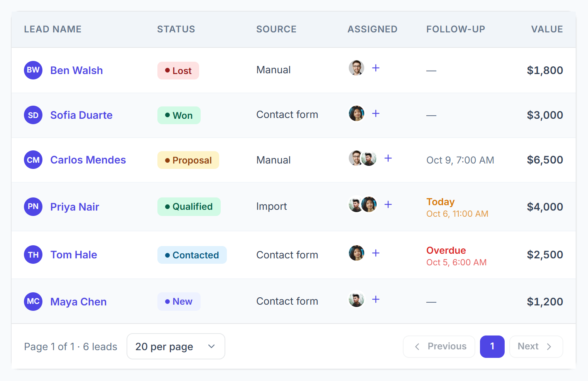Viewport: 588px width, 381px height.
Task: Click the MC initials avatar
Action: point(33,302)
